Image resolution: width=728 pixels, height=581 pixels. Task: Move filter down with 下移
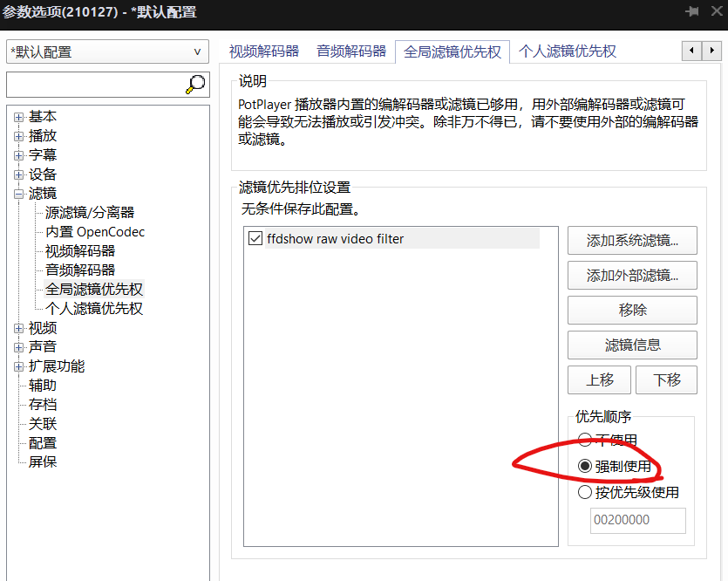coord(667,379)
